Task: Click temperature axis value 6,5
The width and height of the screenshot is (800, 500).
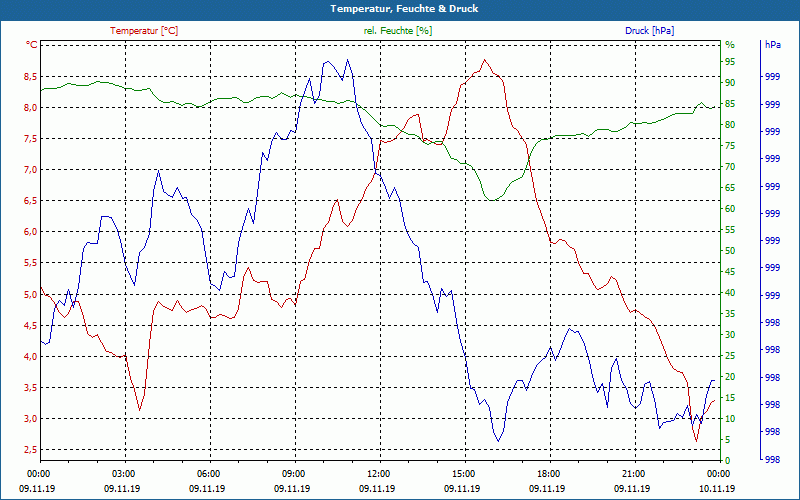Action: tap(31, 201)
